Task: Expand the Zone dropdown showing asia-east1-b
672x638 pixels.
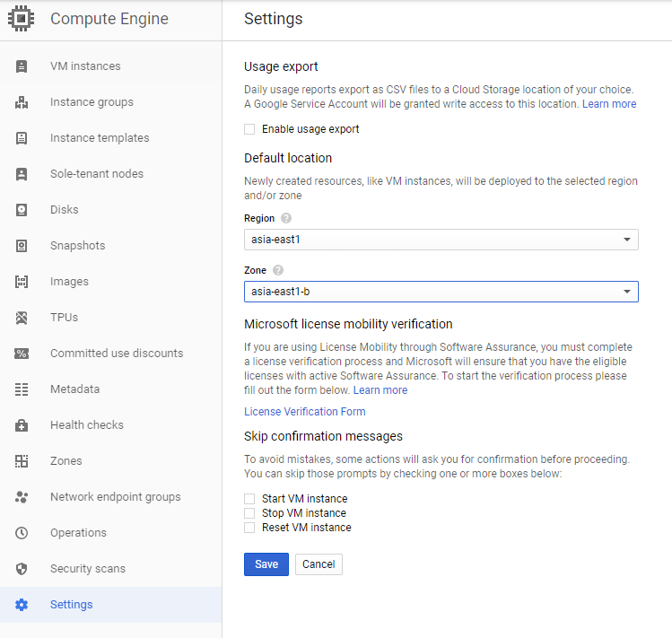Action: (x=441, y=292)
